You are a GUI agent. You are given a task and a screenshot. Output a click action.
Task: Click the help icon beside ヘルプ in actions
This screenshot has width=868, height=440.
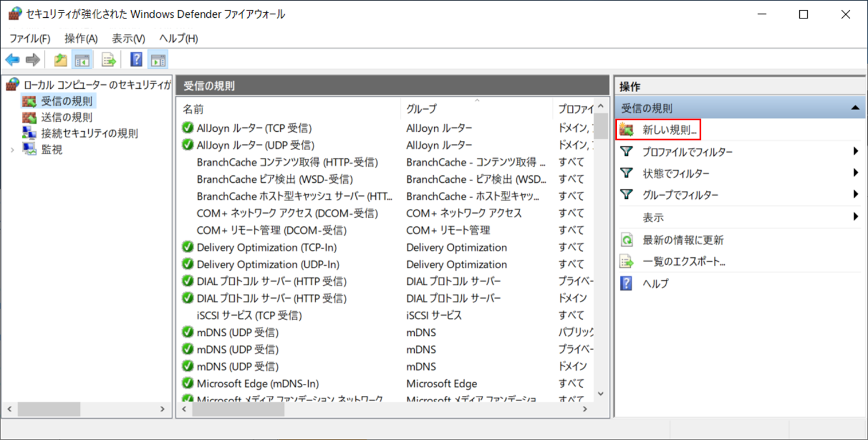627,284
